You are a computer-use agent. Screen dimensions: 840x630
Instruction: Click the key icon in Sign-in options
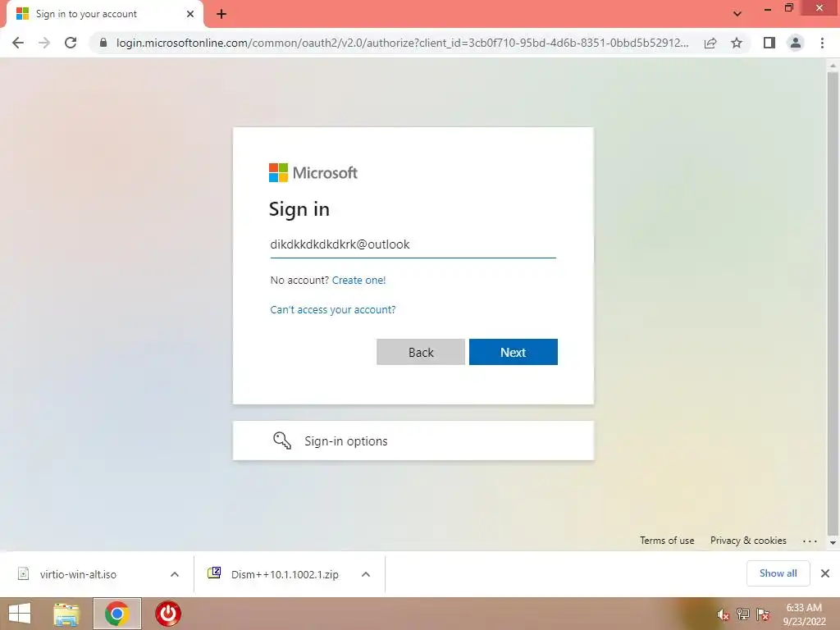pos(282,441)
